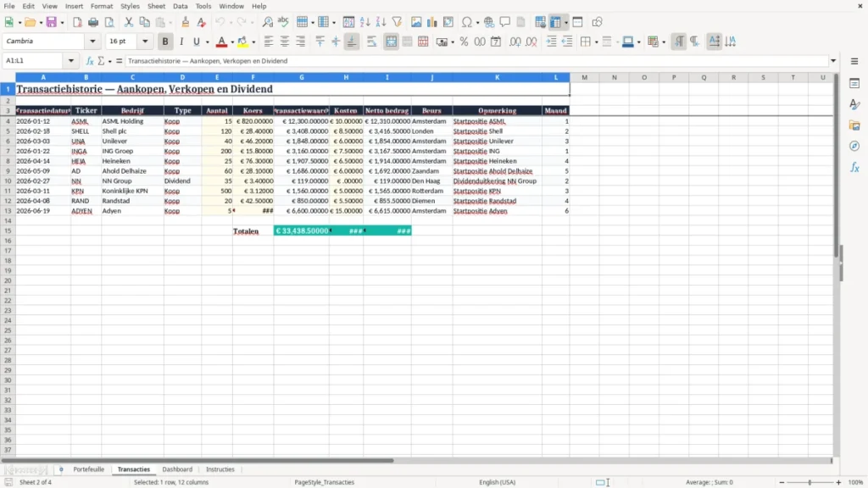Toggle Italic formatting
868x488 pixels.
181,42
